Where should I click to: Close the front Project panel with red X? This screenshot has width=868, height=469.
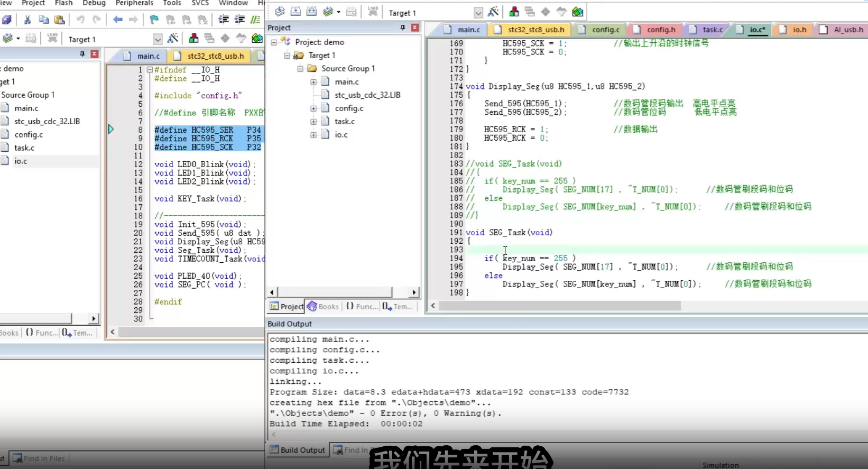click(x=415, y=27)
